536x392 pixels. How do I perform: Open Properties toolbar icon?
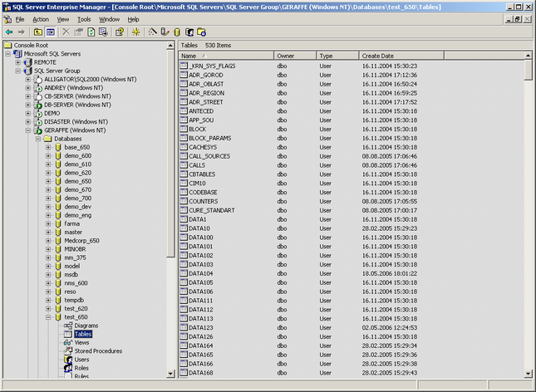point(79,32)
